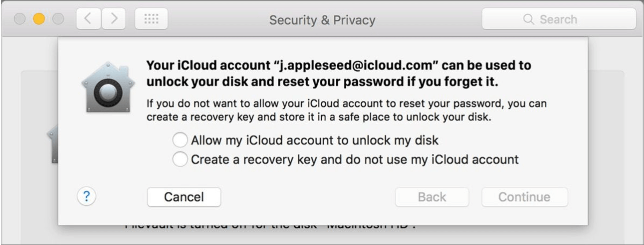Click the FileVault house safe icon in dialog
644x245 pixels.
coord(108,87)
